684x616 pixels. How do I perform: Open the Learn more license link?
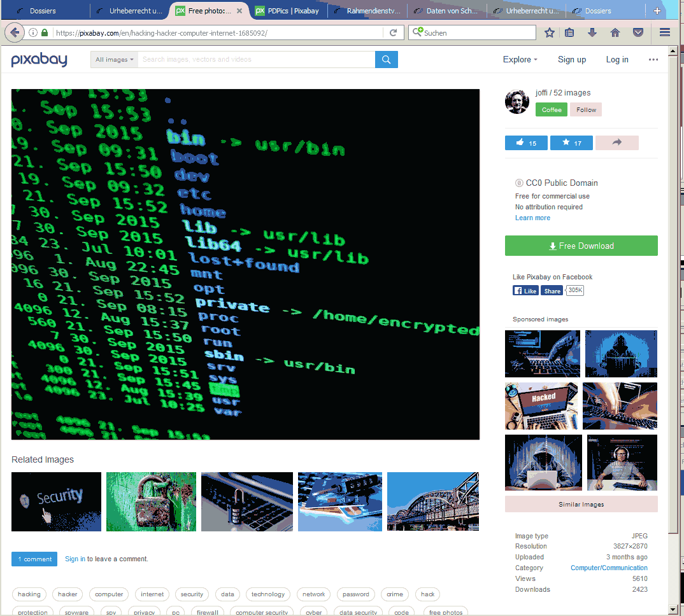pos(532,218)
